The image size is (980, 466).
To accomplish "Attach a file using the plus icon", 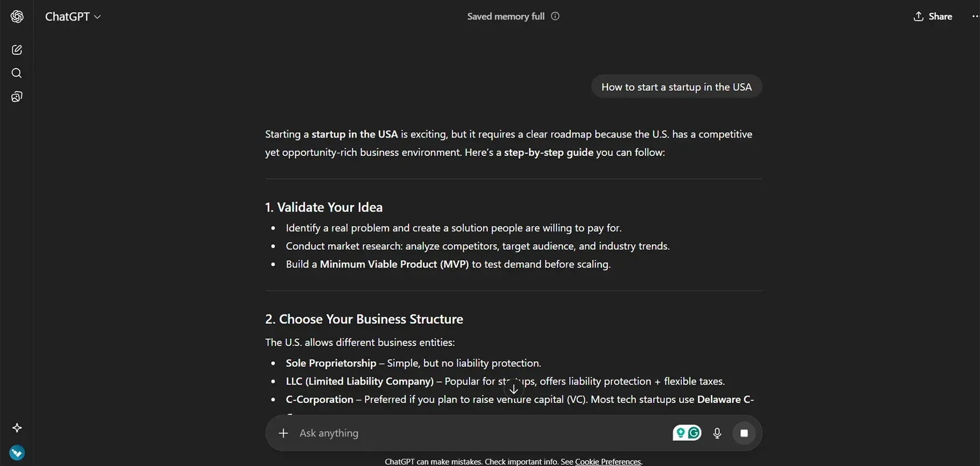I will [x=283, y=433].
